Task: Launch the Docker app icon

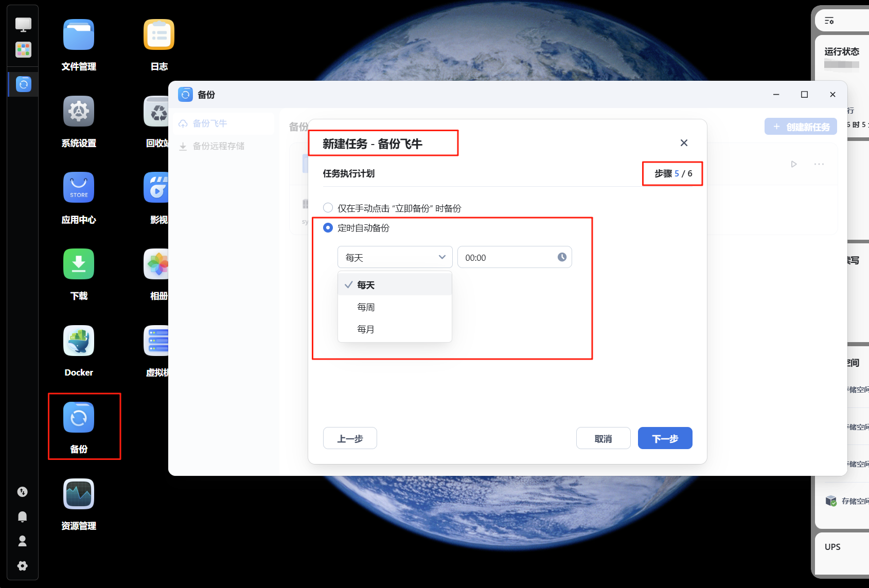Action: [x=79, y=341]
